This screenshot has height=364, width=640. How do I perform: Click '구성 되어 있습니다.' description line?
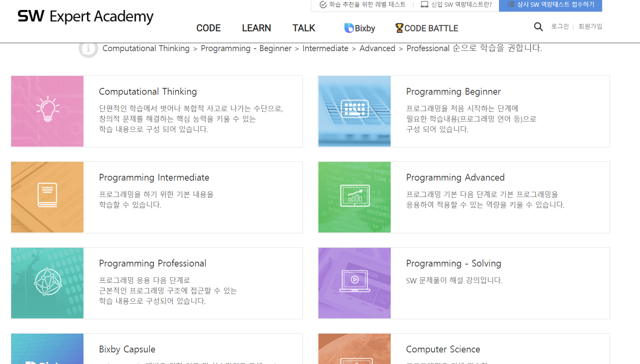(x=437, y=129)
